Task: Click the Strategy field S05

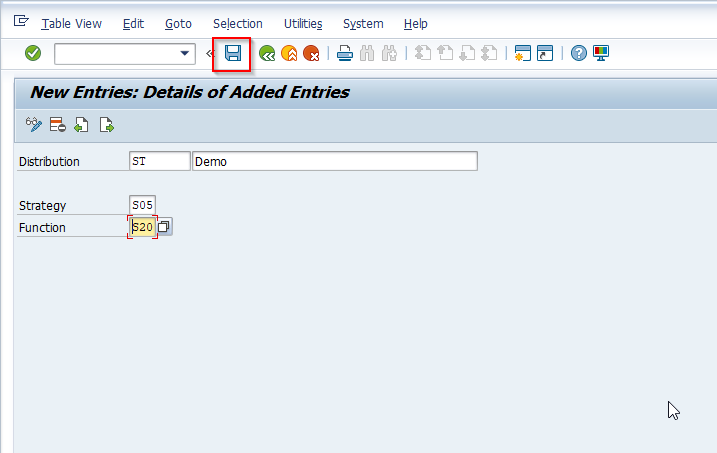Action: pyautogui.click(x=142, y=205)
